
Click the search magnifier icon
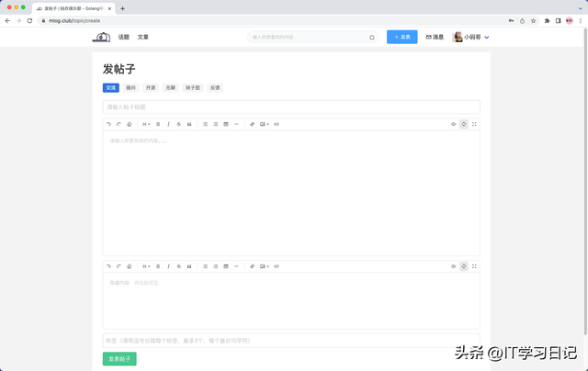[x=371, y=37]
